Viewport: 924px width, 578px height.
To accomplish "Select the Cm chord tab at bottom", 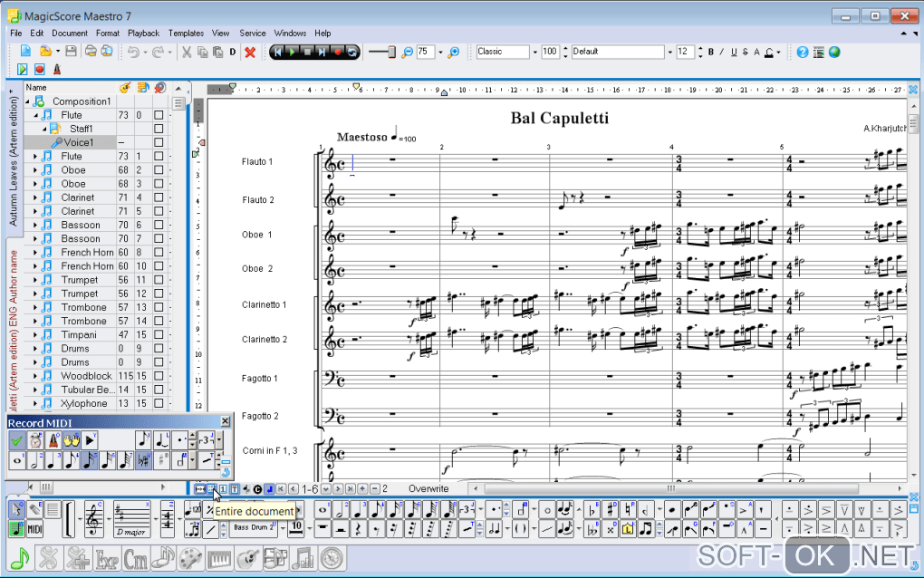I will [x=136, y=558].
